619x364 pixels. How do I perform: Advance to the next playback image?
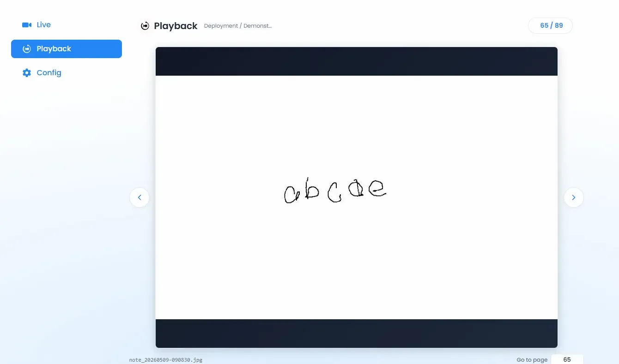(x=574, y=197)
